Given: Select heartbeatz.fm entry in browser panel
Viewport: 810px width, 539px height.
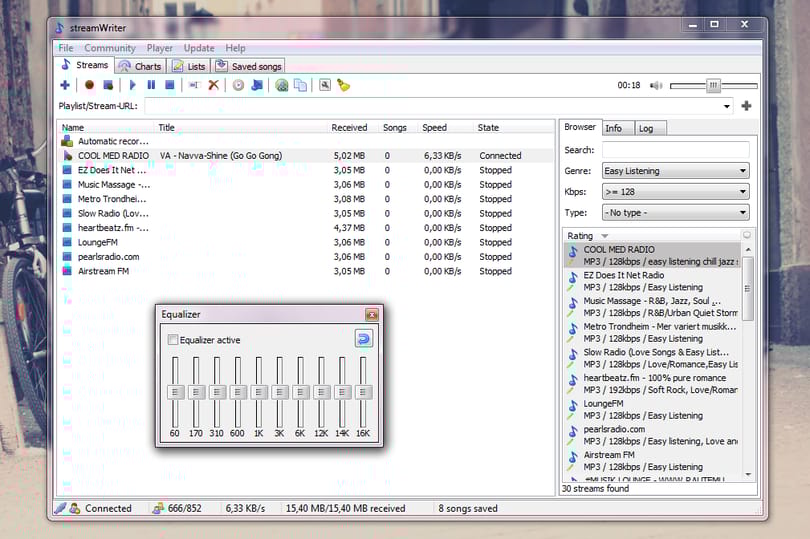Looking at the screenshot, I should coord(652,384).
